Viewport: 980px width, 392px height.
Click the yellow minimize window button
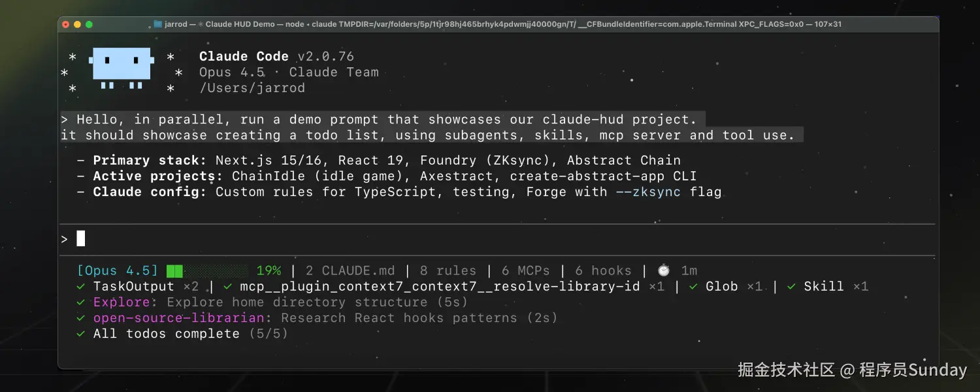coord(77,24)
